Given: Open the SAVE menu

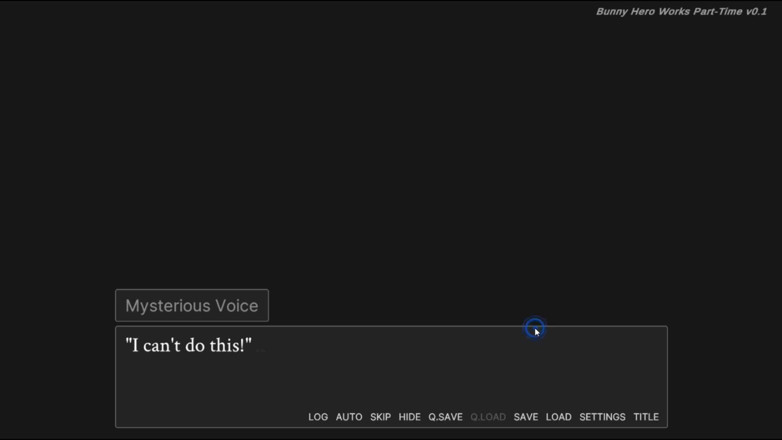Looking at the screenshot, I should 526,417.
